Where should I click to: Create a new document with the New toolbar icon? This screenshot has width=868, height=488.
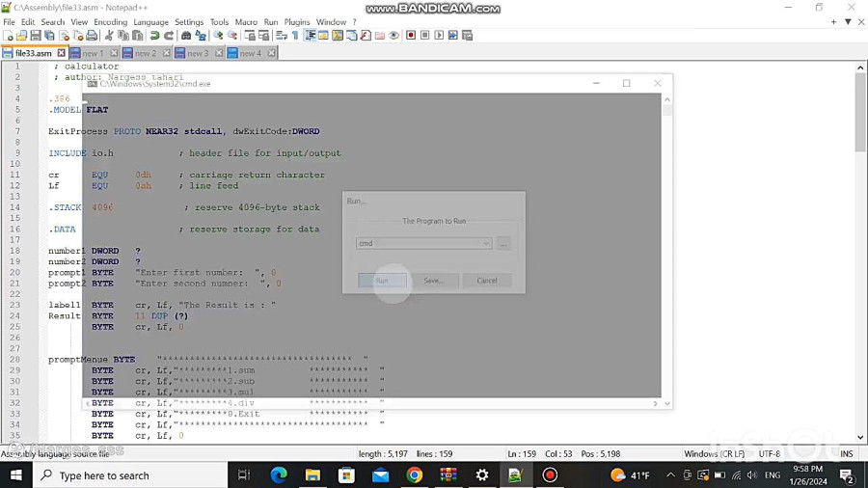[8, 36]
